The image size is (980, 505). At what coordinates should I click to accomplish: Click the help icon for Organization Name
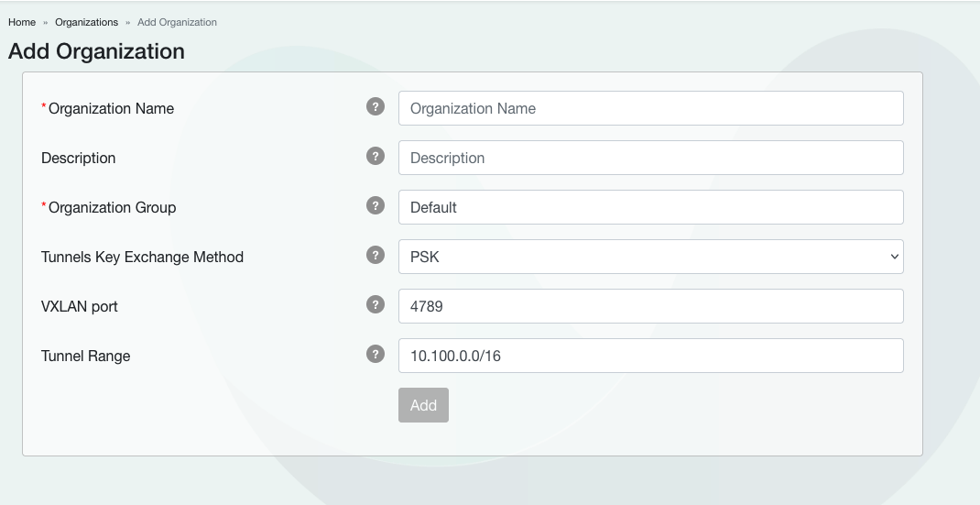[x=375, y=106]
